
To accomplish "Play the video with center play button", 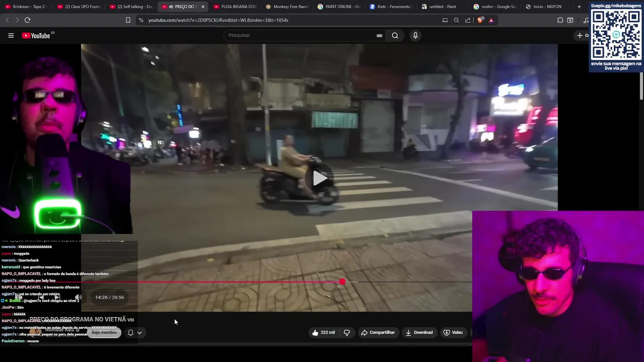I will pos(319,178).
